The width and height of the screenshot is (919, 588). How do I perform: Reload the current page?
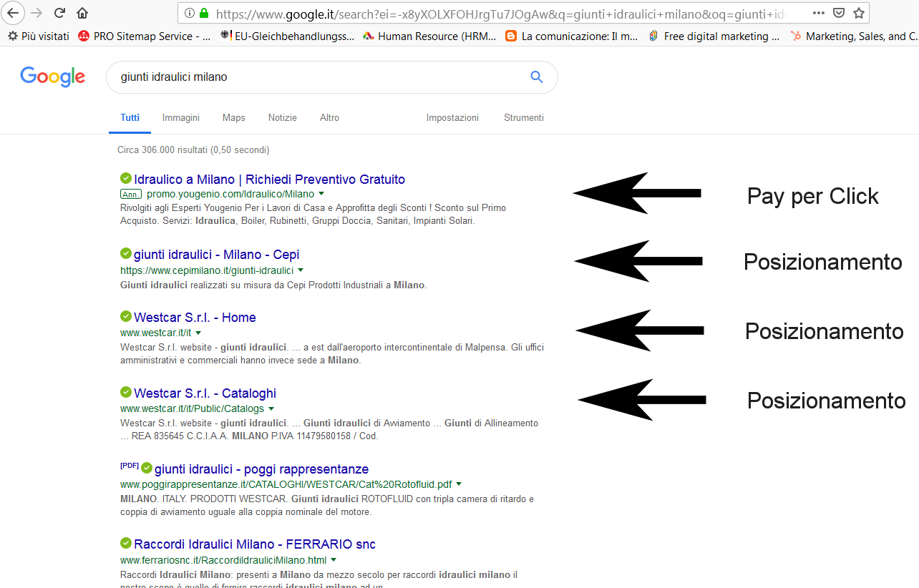pos(60,13)
